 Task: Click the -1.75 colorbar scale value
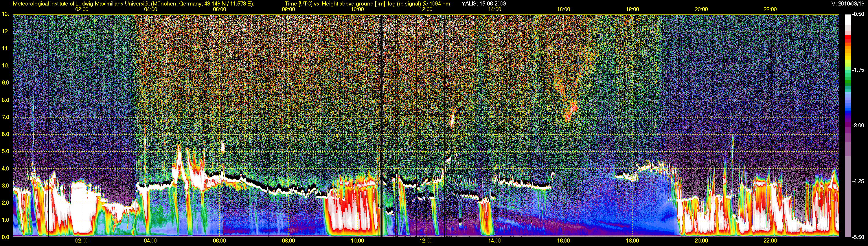pos(858,70)
